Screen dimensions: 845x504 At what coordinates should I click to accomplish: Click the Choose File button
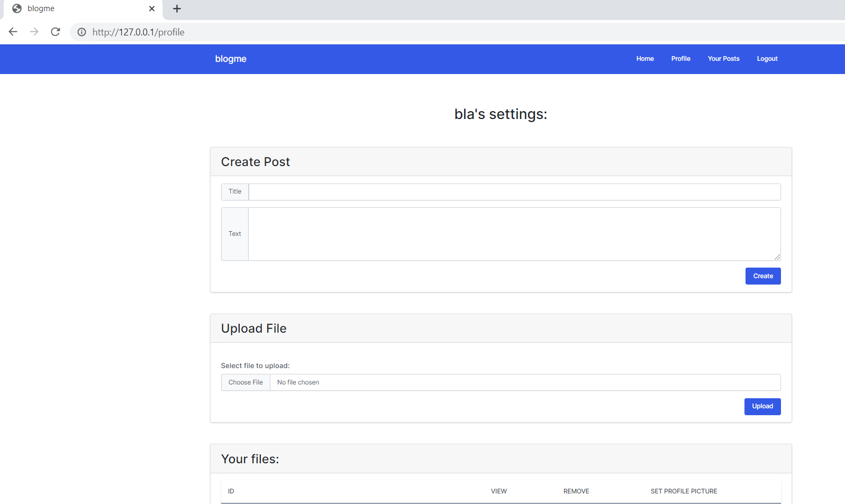246,382
